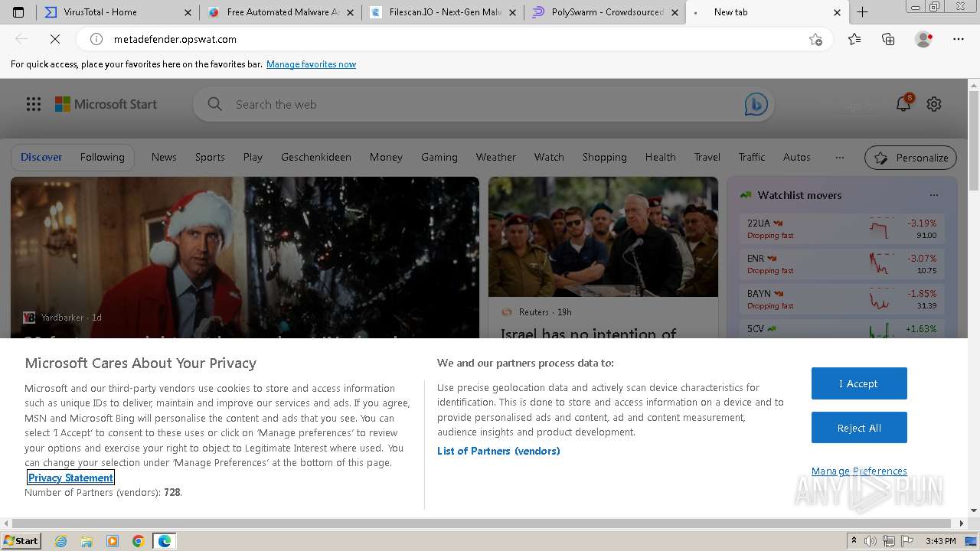Open the Gaming category
Screen dimensions: 980x551
click(439, 157)
